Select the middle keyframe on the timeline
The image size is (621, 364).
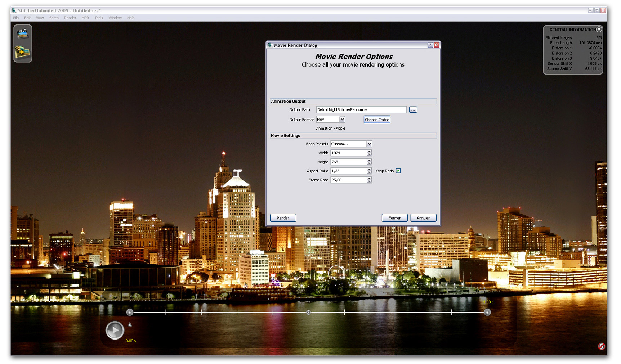point(308,313)
